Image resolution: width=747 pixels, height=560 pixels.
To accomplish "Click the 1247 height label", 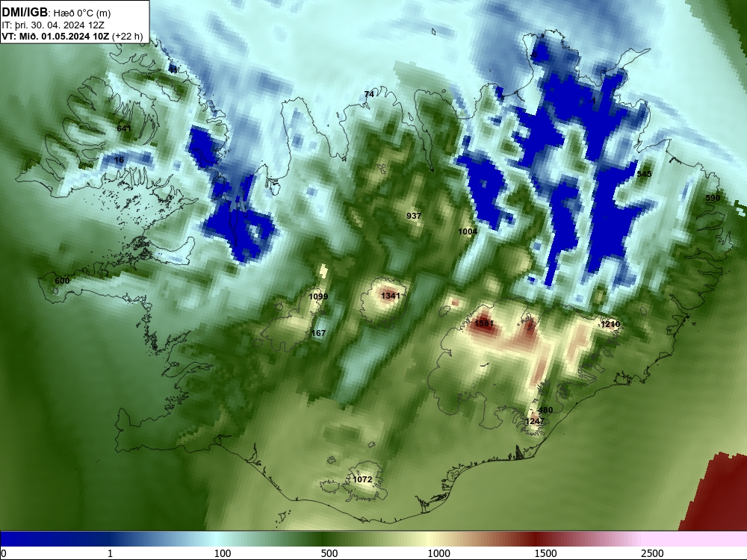I will click(x=535, y=421).
